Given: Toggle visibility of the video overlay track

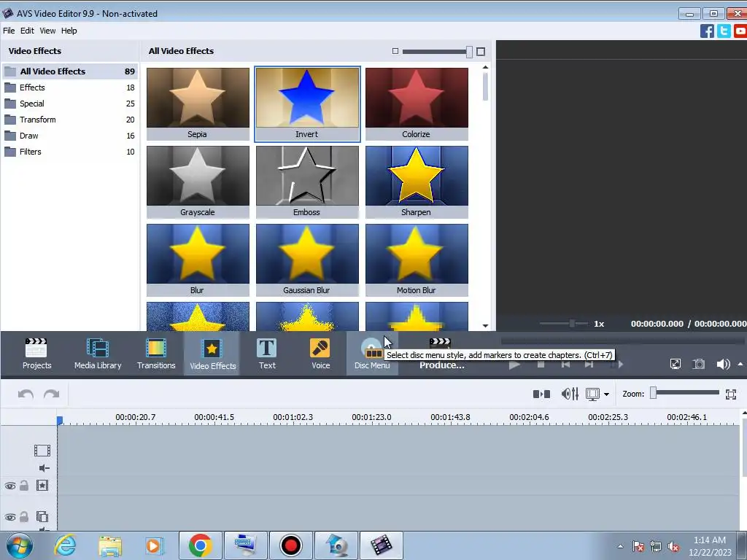Looking at the screenshot, I should (x=10, y=517).
